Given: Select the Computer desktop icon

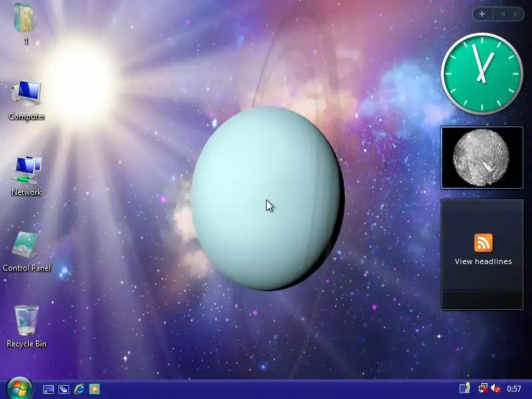Looking at the screenshot, I should click(27, 100).
